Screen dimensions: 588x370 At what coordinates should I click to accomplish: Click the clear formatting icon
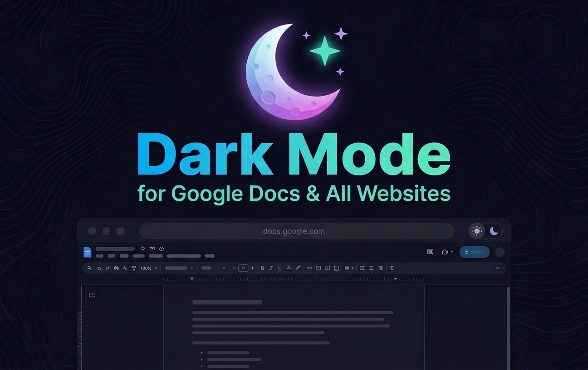coord(392,268)
